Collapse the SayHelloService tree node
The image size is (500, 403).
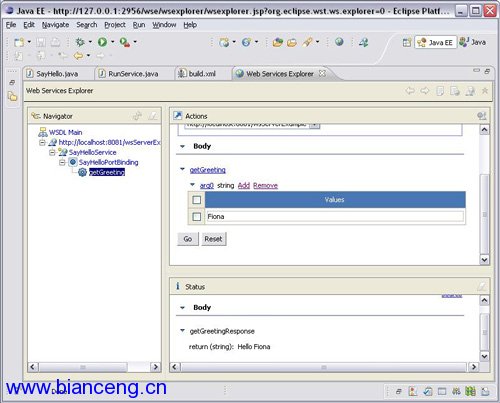(x=52, y=153)
